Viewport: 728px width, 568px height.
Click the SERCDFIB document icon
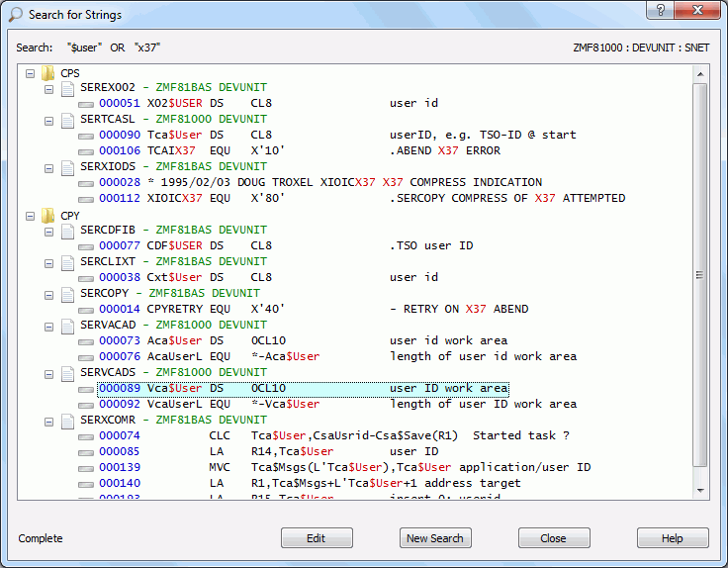pos(68,231)
